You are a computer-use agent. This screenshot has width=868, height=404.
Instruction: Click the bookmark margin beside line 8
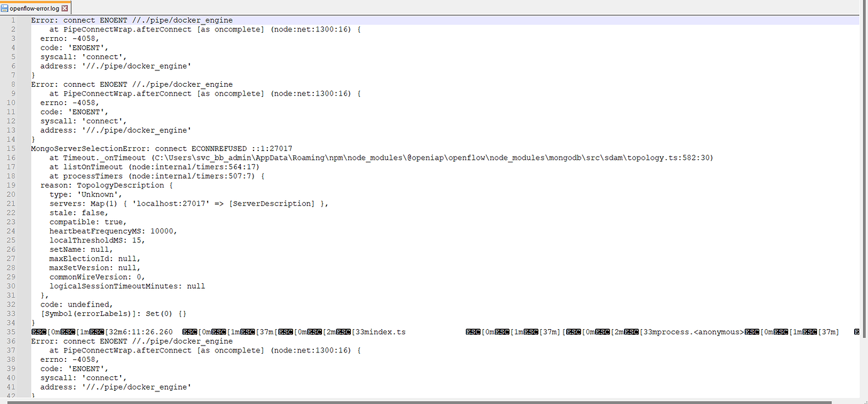(x=23, y=84)
